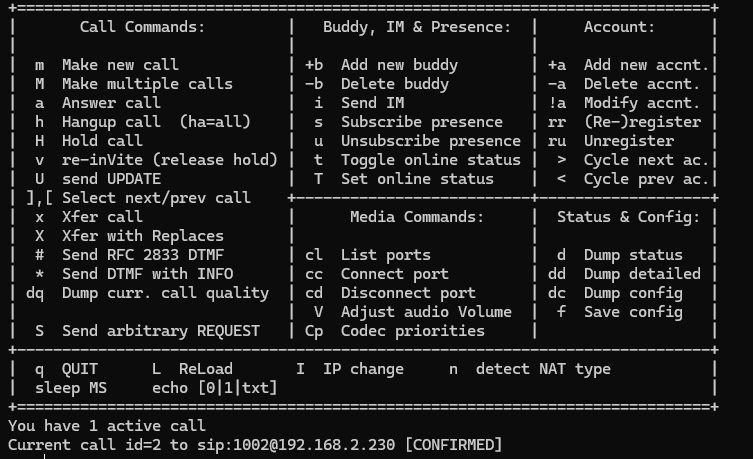Click "Hangup call (ha=all)" entry
This screenshot has height=459, width=753.
[x=156, y=122]
